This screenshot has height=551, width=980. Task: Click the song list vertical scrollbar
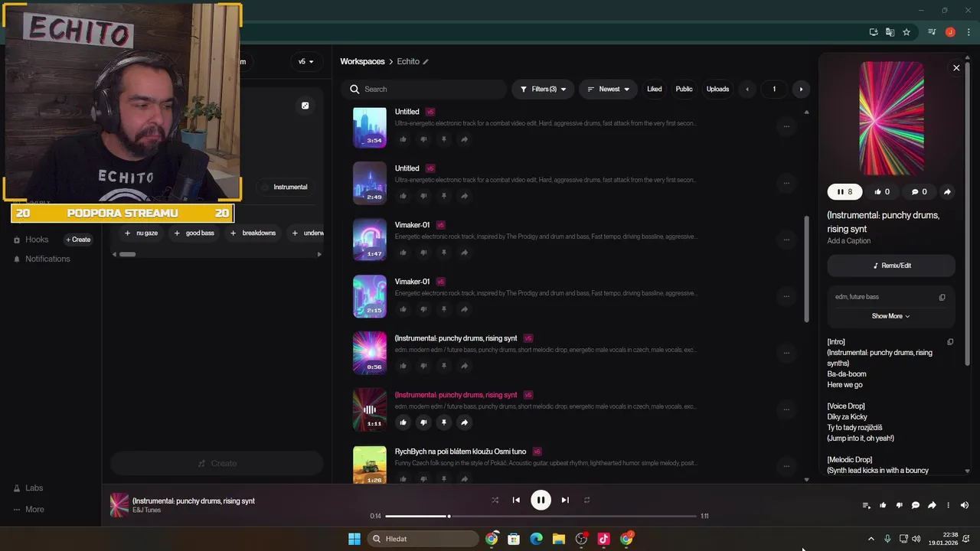tap(806, 269)
